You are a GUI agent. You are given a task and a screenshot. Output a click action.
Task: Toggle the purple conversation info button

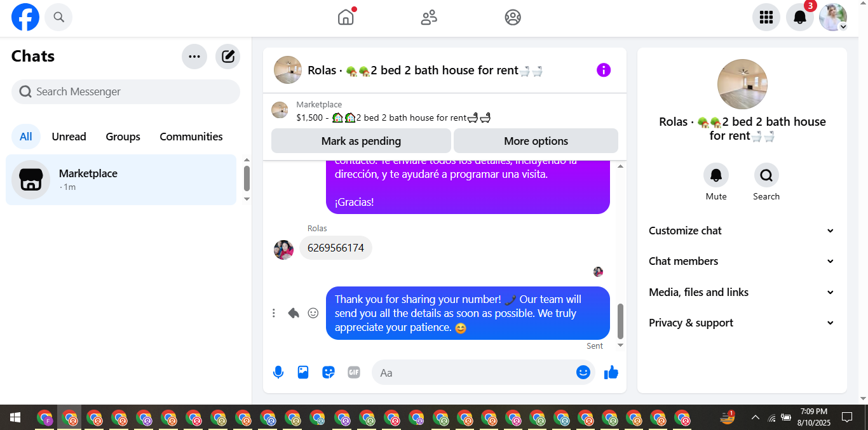pos(604,71)
